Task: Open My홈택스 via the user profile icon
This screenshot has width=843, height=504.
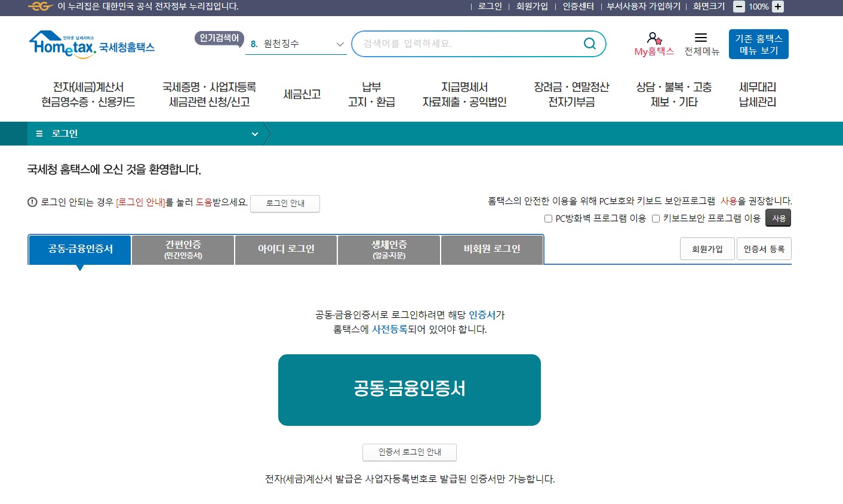Action: [653, 37]
